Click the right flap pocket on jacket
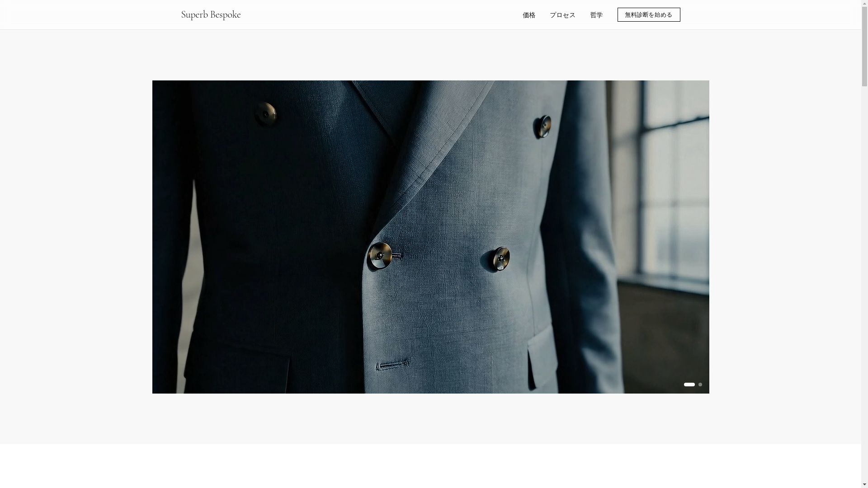868x488 pixels. pyautogui.click(x=542, y=358)
